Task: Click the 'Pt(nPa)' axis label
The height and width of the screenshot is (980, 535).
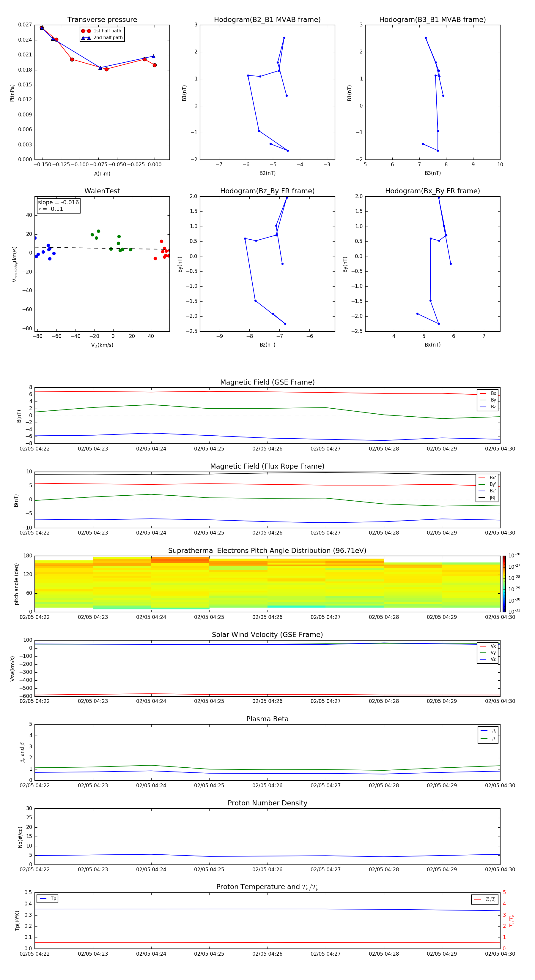Action: point(12,93)
